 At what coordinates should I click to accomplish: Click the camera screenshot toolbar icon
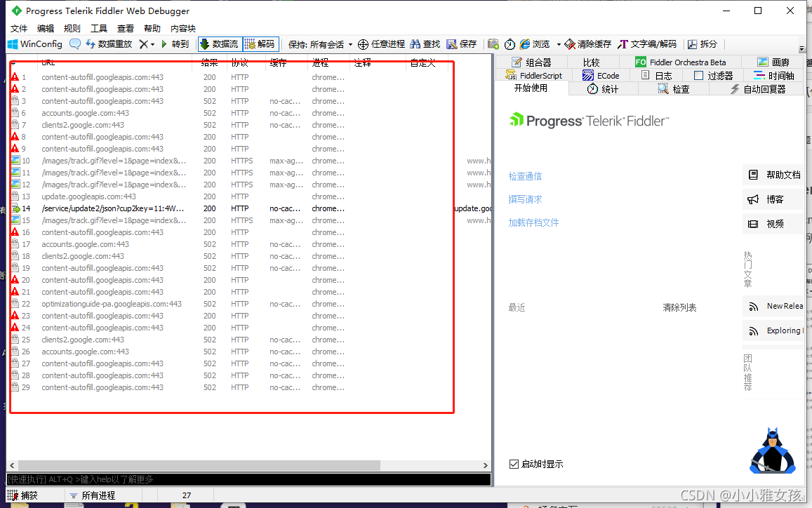(493, 44)
